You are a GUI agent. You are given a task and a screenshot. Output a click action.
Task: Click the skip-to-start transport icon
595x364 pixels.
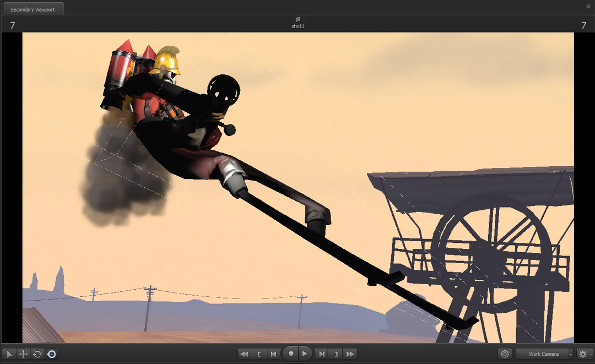[x=274, y=354]
